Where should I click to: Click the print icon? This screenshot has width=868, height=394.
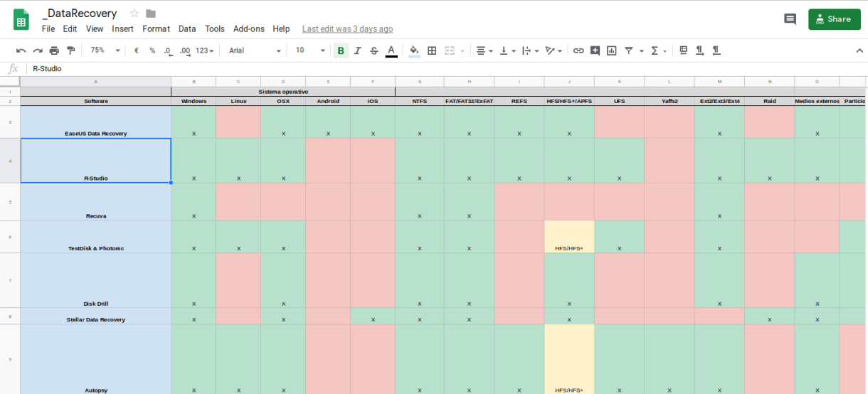point(54,50)
